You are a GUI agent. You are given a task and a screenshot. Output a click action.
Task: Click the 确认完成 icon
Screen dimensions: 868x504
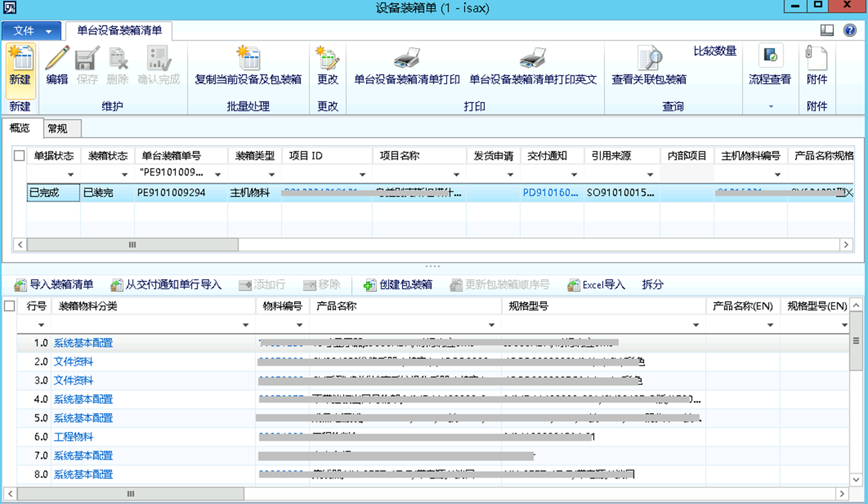tap(159, 59)
